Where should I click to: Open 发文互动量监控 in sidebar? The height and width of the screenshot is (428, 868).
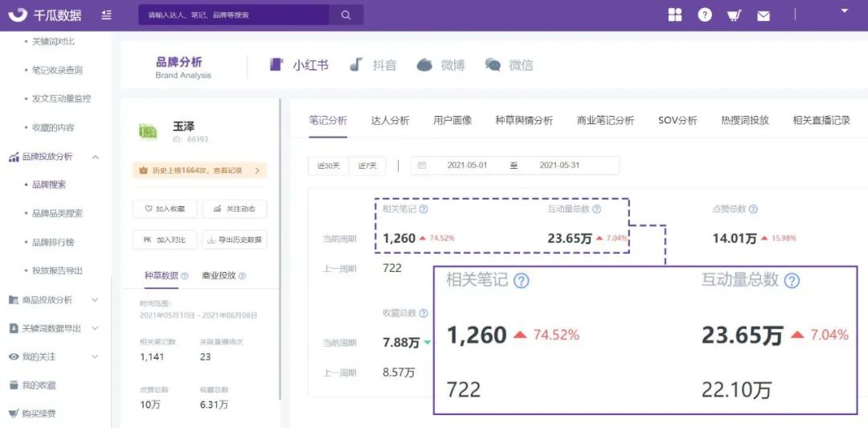click(x=61, y=99)
